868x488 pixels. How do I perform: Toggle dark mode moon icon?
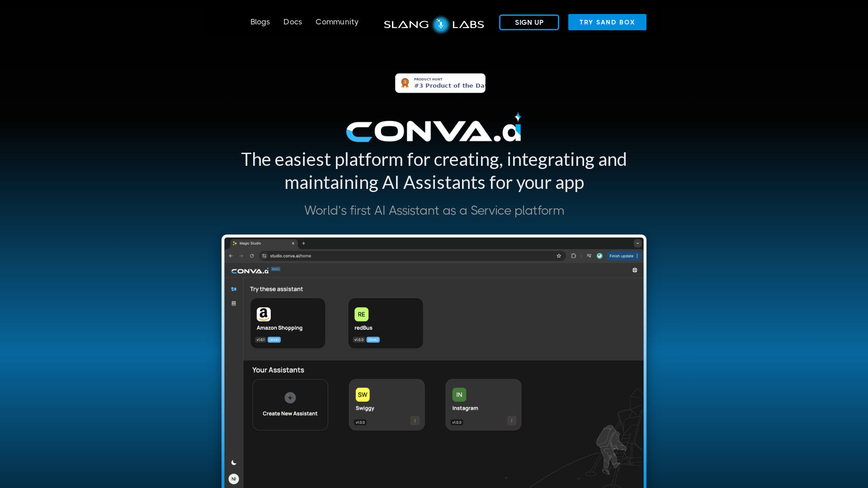point(234,462)
